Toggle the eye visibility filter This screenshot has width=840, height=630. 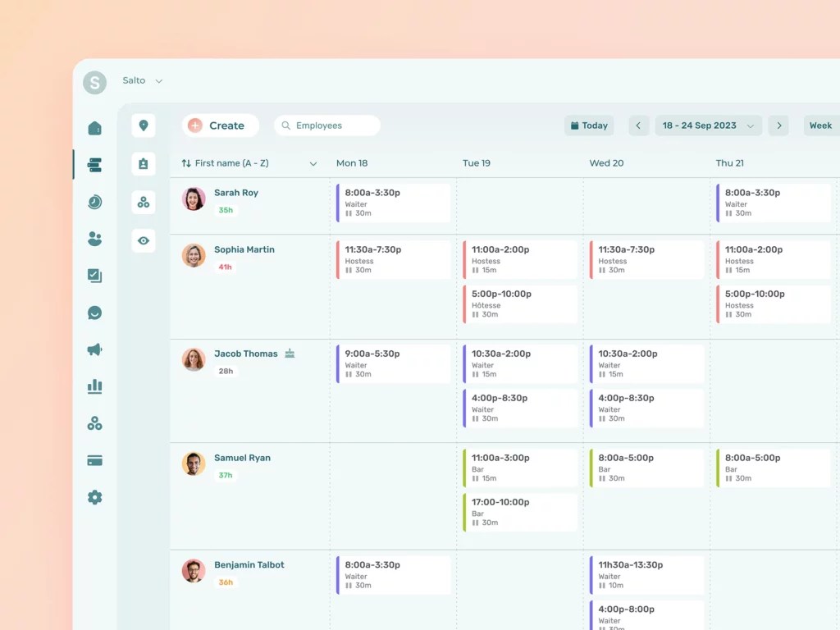pyautogui.click(x=144, y=239)
